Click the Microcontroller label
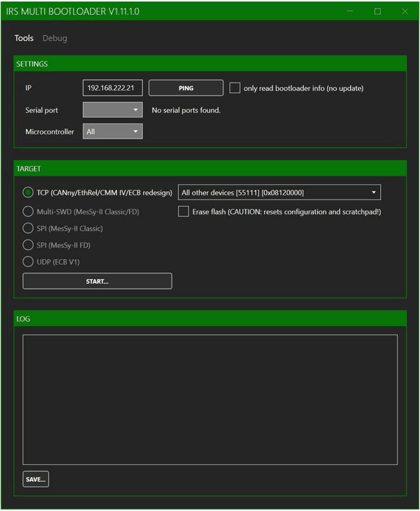The width and height of the screenshot is (420, 511). click(50, 132)
